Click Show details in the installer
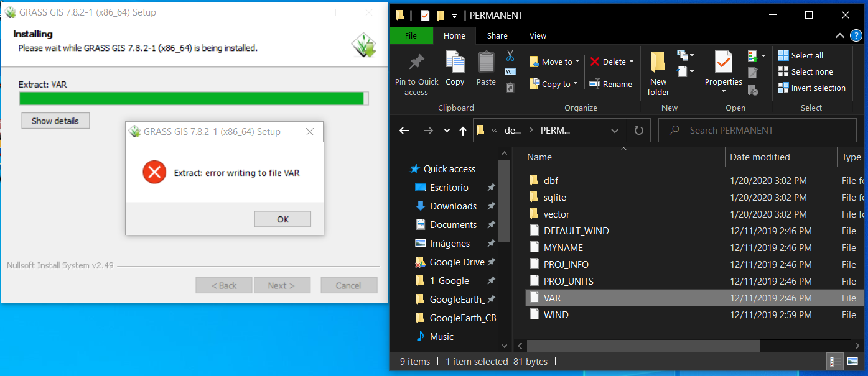Image resolution: width=868 pixels, height=376 pixels. pos(55,121)
